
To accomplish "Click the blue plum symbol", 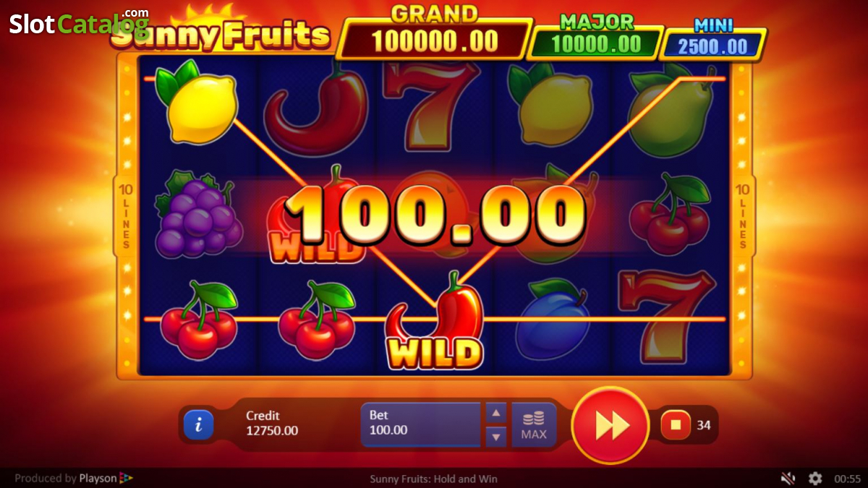I will (x=553, y=321).
